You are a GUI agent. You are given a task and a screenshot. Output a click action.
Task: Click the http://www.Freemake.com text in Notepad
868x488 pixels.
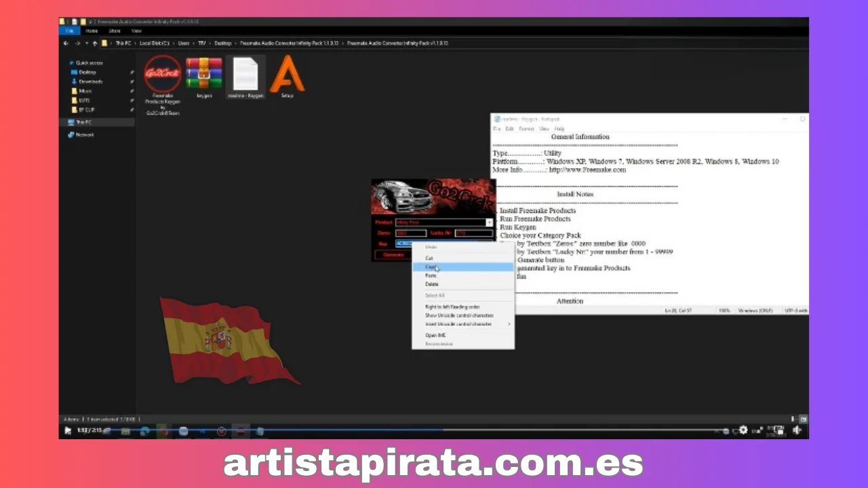click(587, 170)
